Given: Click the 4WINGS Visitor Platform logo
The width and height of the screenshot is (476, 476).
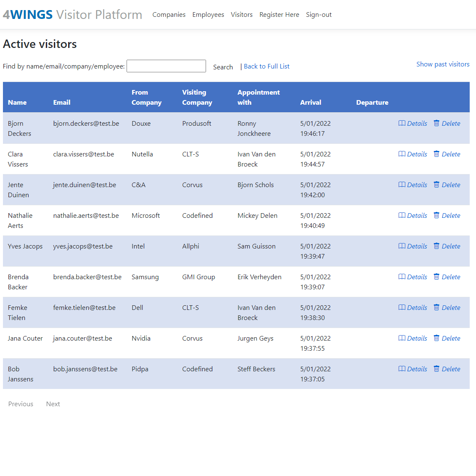Looking at the screenshot, I should pyautogui.click(x=72, y=15).
